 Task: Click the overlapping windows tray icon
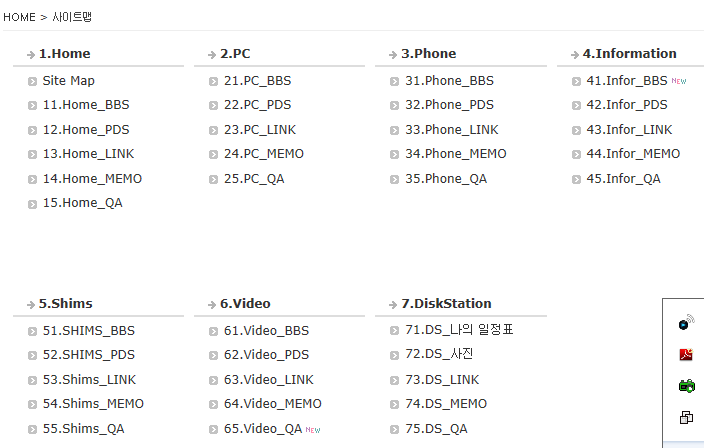686,417
